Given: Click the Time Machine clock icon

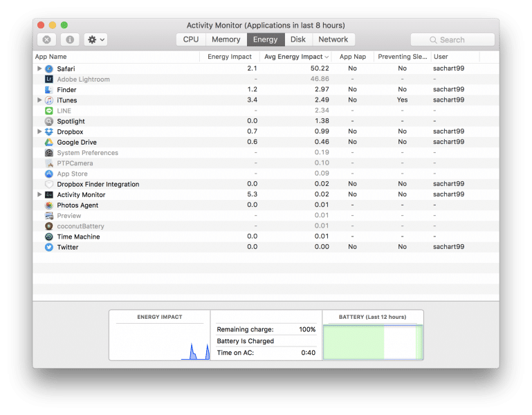Looking at the screenshot, I should tap(49, 237).
